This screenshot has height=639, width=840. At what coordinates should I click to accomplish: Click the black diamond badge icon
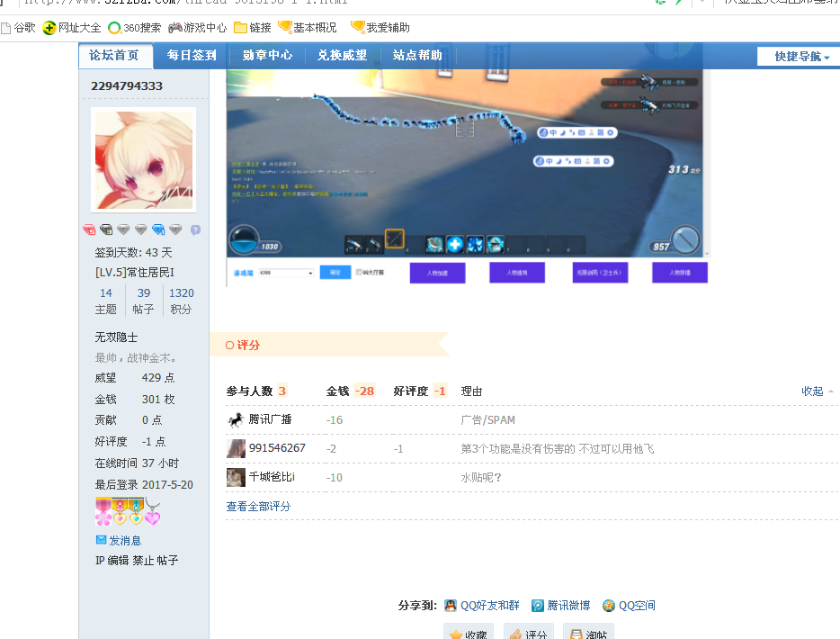pos(106,230)
